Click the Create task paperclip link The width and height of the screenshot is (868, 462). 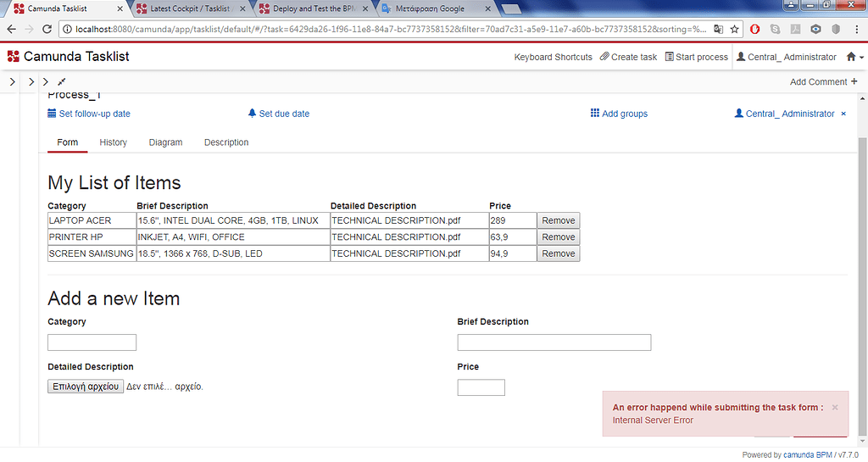point(628,57)
